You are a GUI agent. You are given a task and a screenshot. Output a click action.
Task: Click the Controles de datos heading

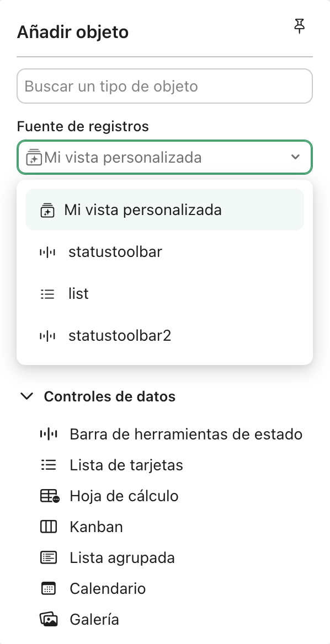110,396
